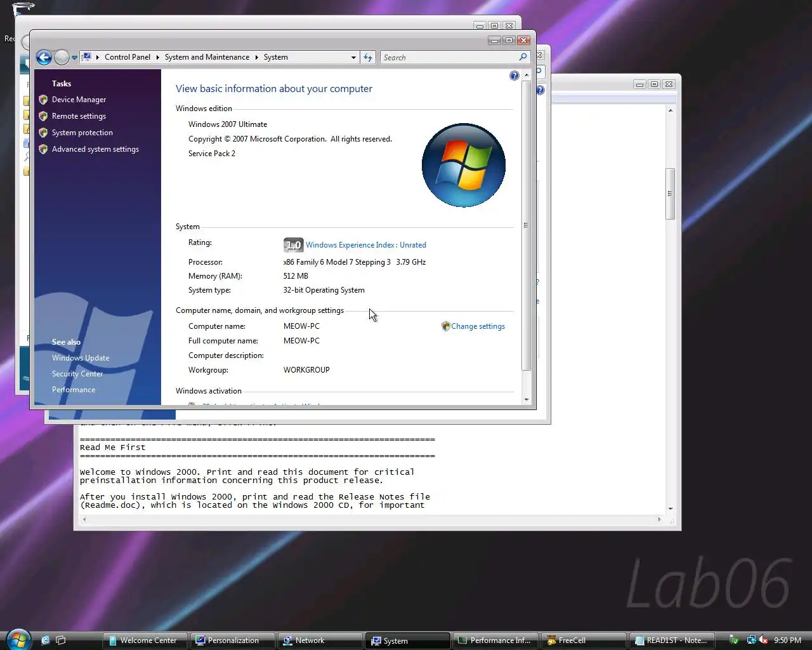Viewport: 812px width, 650px height.
Task: Switch to Performance Inf... taskbar button
Action: coord(495,640)
